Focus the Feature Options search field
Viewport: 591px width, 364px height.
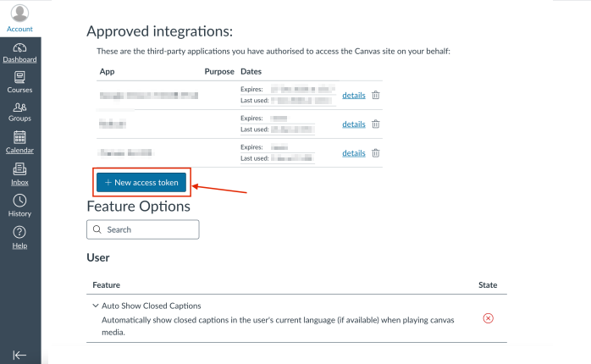point(149,229)
